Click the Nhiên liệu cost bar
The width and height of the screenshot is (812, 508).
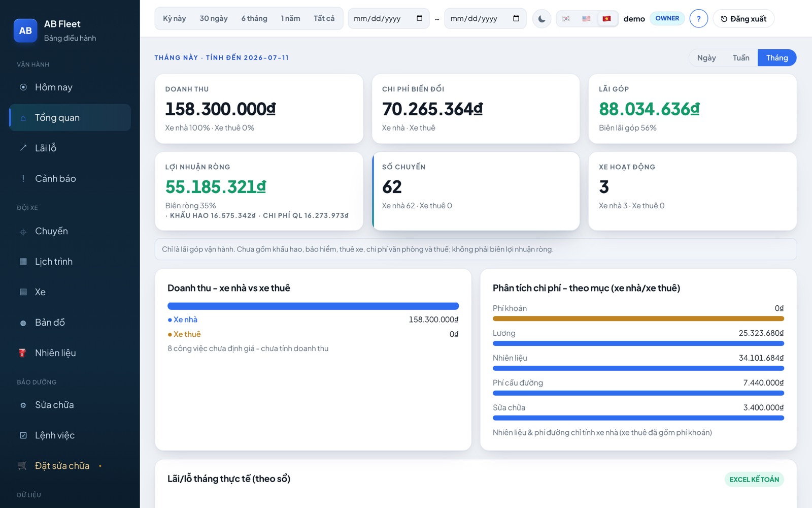[x=638, y=368]
